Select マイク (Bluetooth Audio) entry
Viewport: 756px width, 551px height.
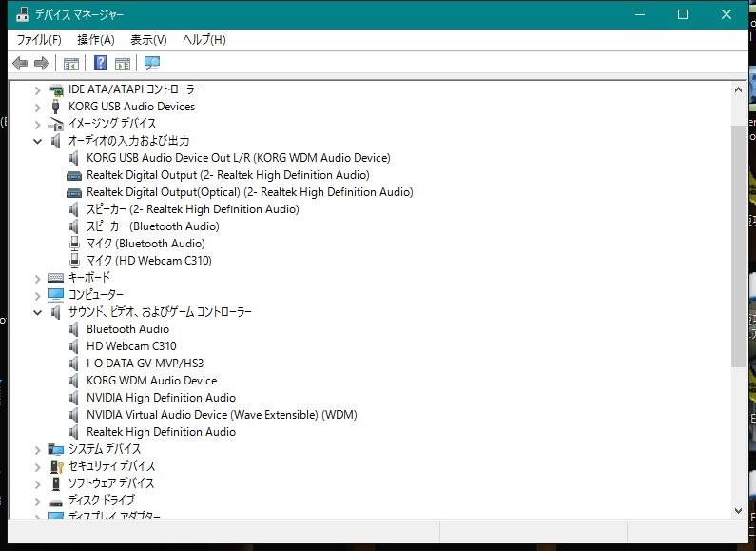(x=145, y=244)
